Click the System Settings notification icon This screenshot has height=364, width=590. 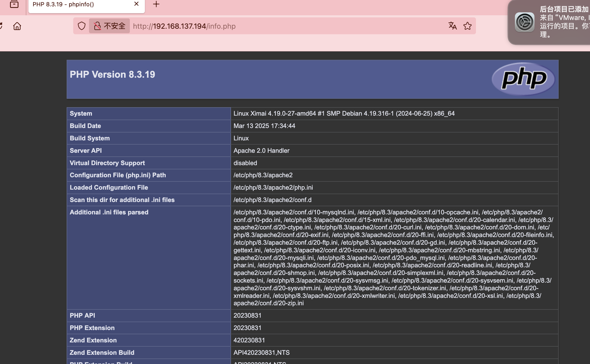[524, 22]
